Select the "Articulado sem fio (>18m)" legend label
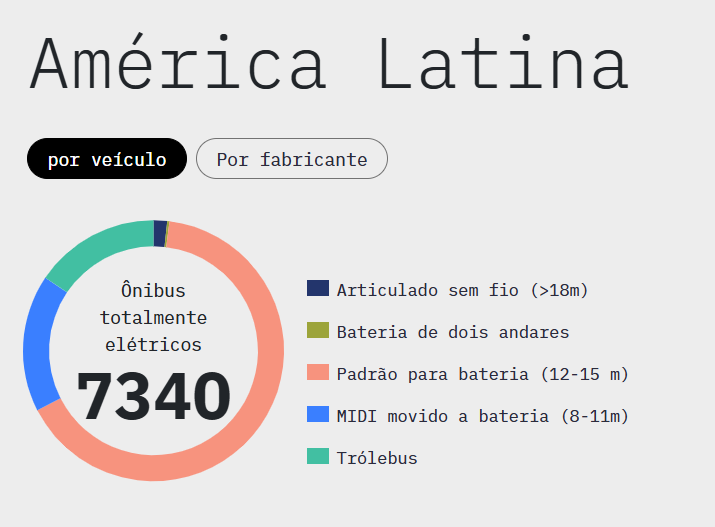Screen dimensions: 715x527 click(462, 290)
